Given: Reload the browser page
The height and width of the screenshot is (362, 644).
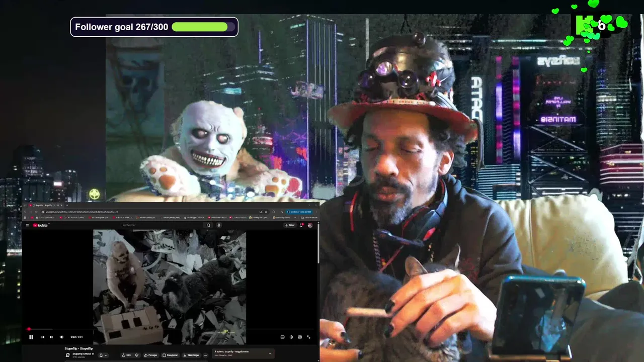Looking at the screenshot, I should (x=36, y=212).
